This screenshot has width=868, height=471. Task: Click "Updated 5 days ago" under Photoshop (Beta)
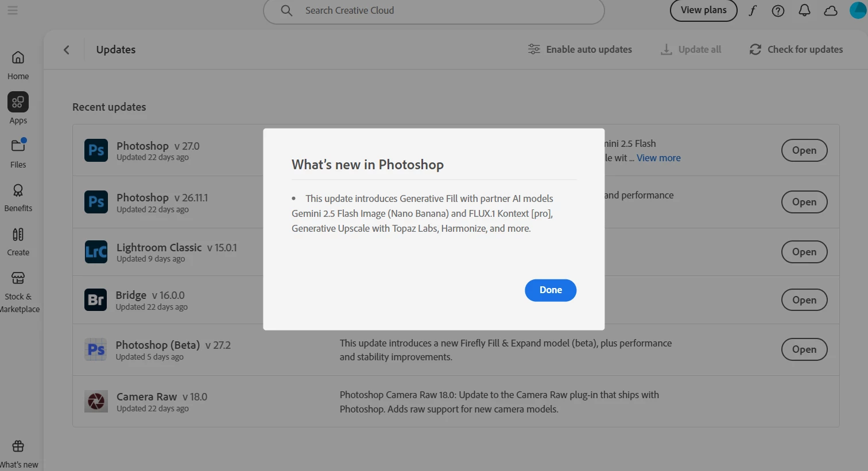pyautogui.click(x=150, y=357)
